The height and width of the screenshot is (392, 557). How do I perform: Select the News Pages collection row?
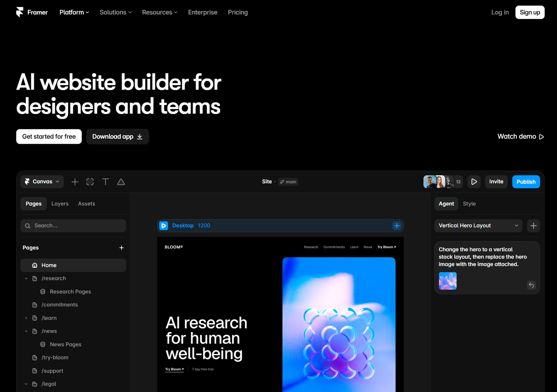pos(73,344)
